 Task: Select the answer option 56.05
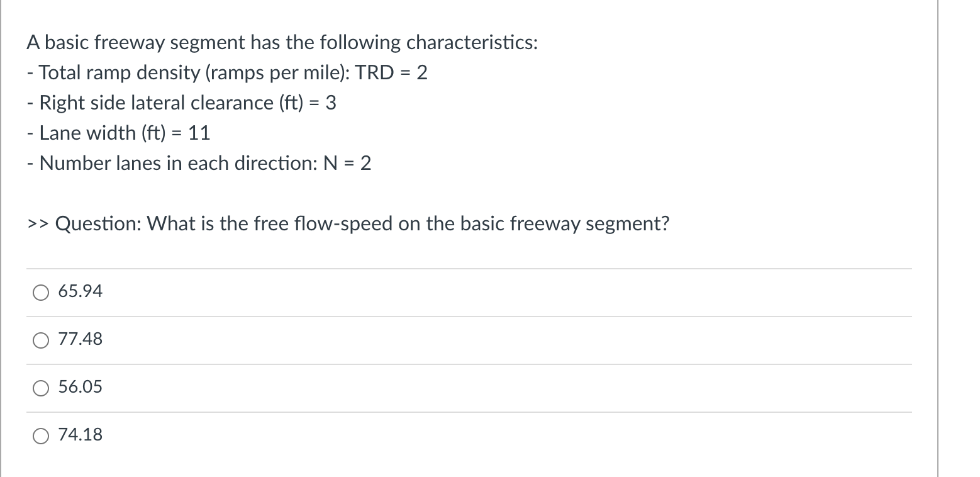[x=79, y=388]
